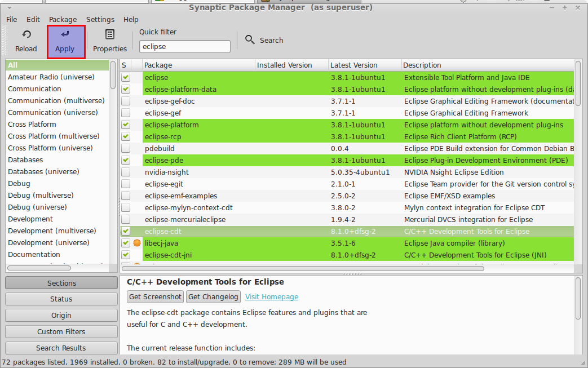Image resolution: width=588 pixels, height=368 pixels.
Task: Open the Package menu
Action: pyautogui.click(x=63, y=20)
